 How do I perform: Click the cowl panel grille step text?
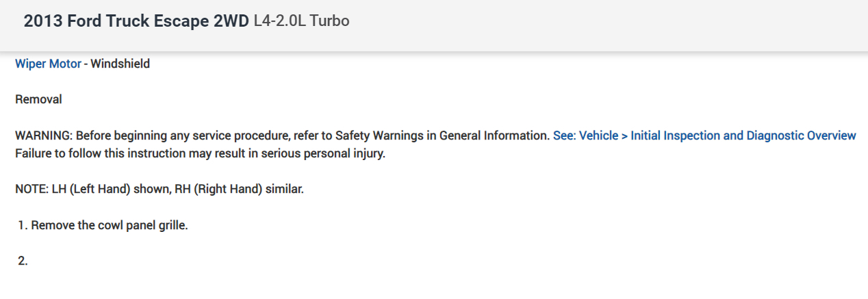tap(142, 225)
